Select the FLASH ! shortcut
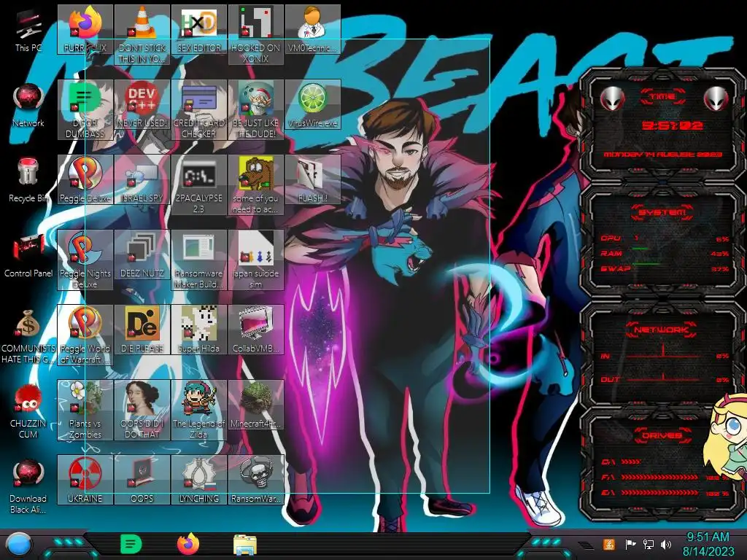 [x=312, y=179]
